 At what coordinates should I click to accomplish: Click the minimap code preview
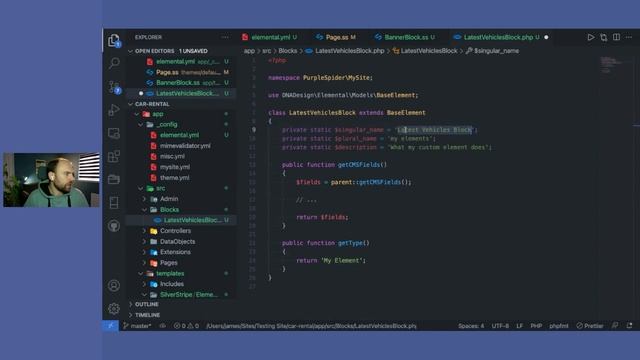point(610,64)
